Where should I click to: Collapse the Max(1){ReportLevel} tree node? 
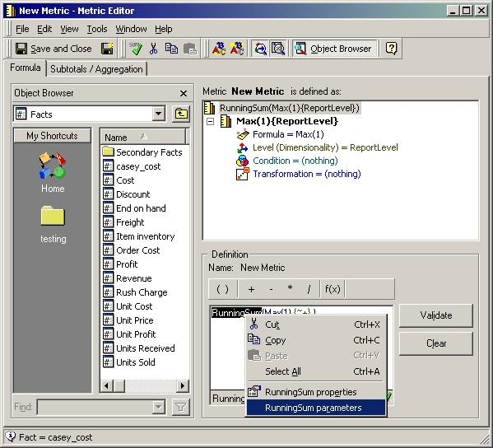pyautogui.click(x=211, y=121)
